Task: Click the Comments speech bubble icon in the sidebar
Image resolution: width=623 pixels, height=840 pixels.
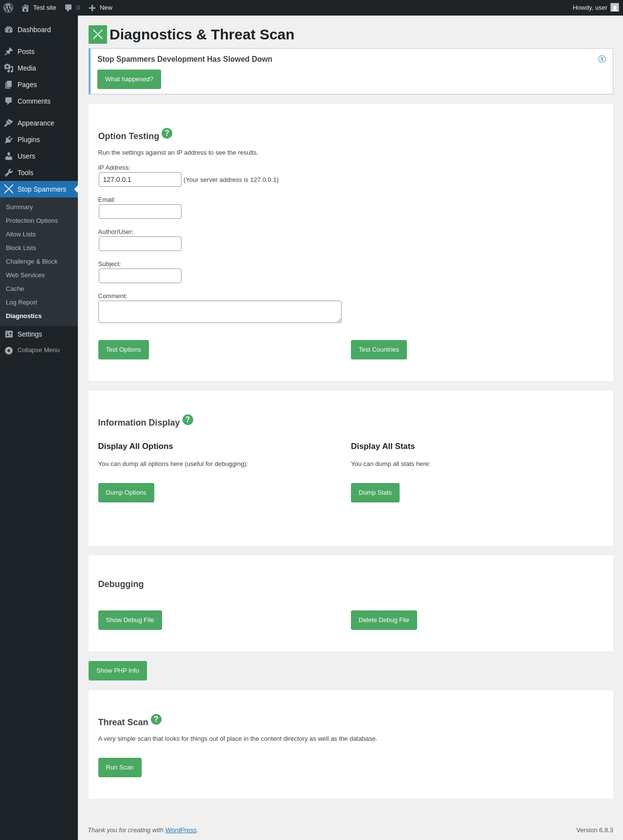Action: tap(9, 101)
